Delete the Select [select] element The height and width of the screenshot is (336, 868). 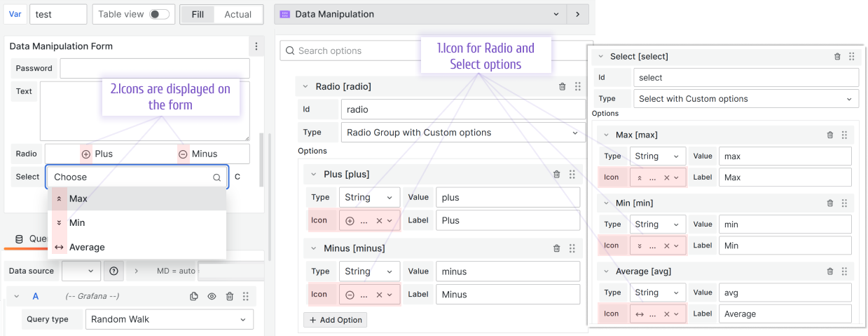(837, 57)
